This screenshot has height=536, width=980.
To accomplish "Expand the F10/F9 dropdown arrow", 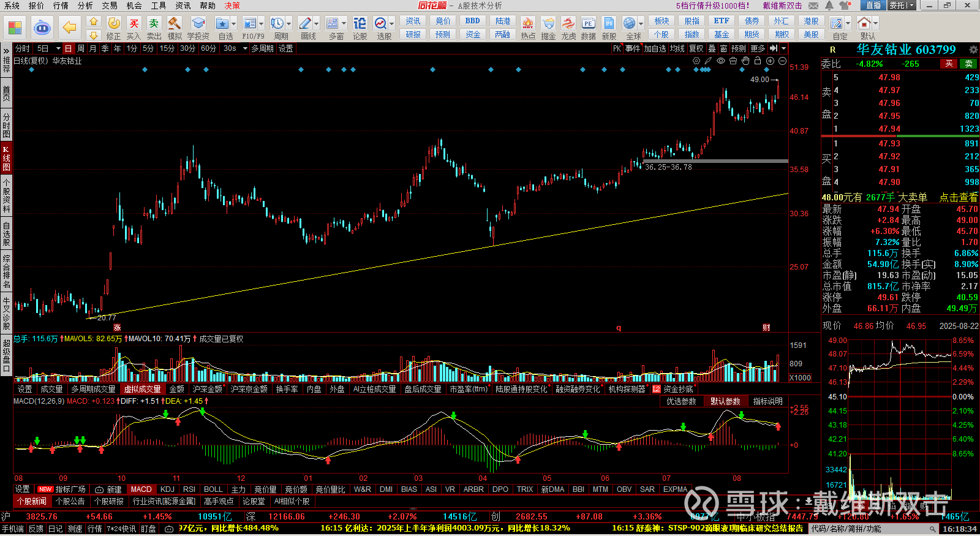I will coord(262,24).
